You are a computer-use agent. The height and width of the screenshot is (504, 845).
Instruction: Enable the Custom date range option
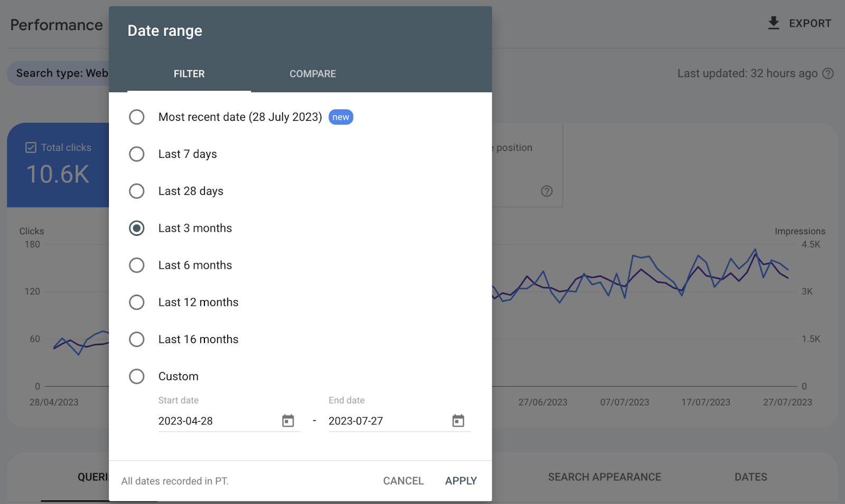click(137, 376)
